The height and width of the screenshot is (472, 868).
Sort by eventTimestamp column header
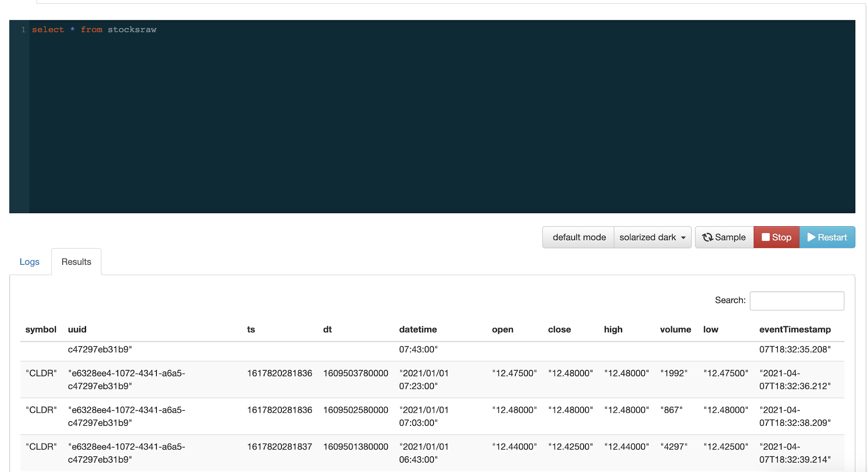tap(795, 330)
